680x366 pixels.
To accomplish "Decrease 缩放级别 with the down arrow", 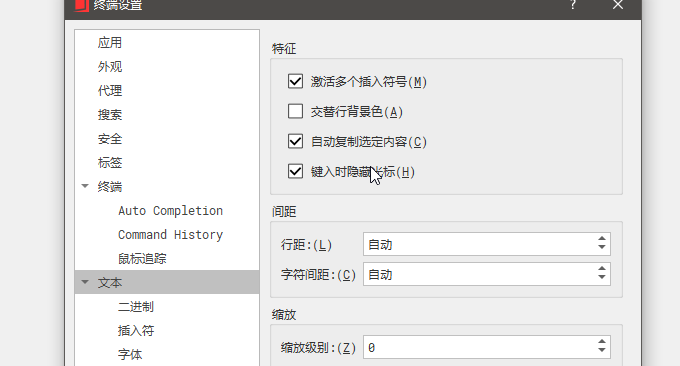I will coord(602,350).
